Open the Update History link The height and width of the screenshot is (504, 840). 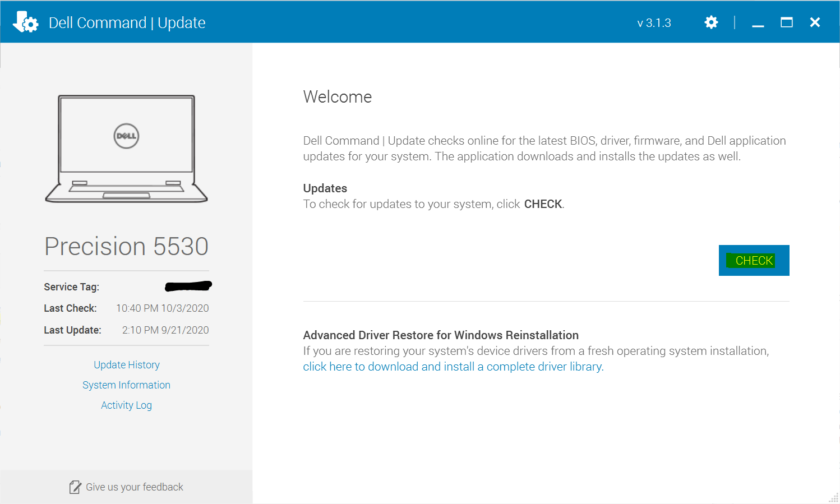pyautogui.click(x=127, y=365)
